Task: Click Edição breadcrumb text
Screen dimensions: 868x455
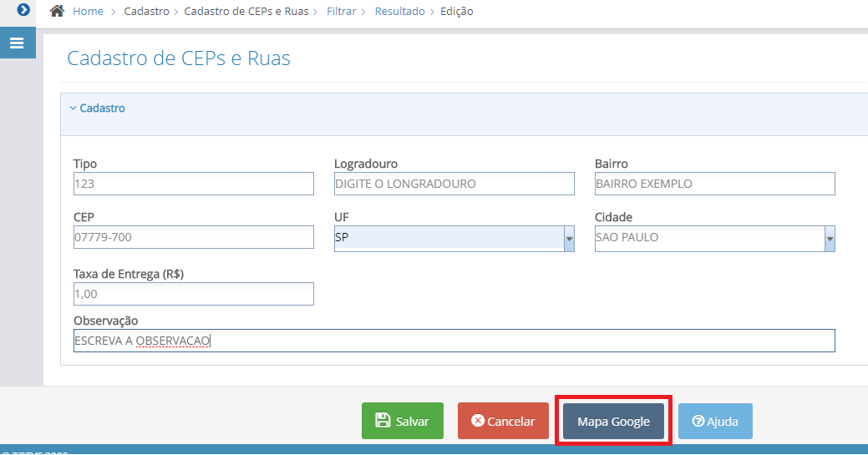Action: coord(457,11)
